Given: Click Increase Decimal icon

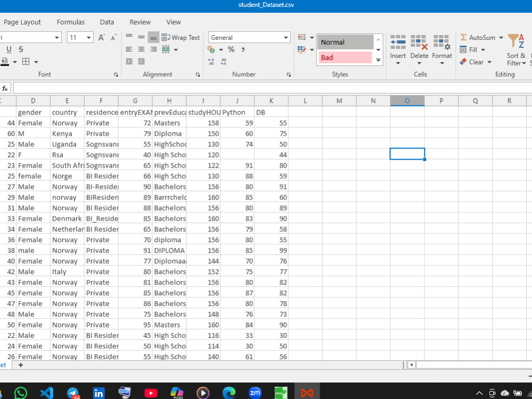Looking at the screenshot, I should click(211, 62).
